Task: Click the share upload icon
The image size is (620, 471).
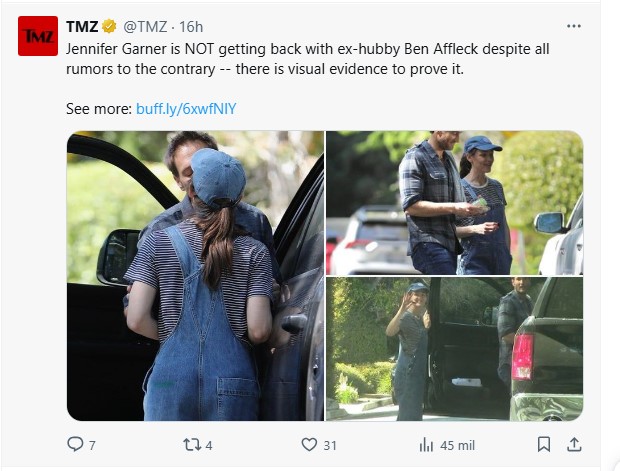Action: tap(574, 445)
